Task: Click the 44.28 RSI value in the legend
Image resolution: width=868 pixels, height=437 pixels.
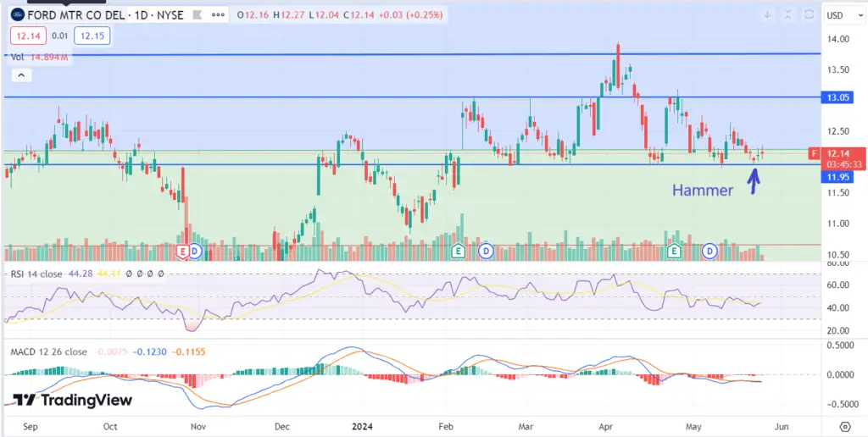Action: point(80,274)
